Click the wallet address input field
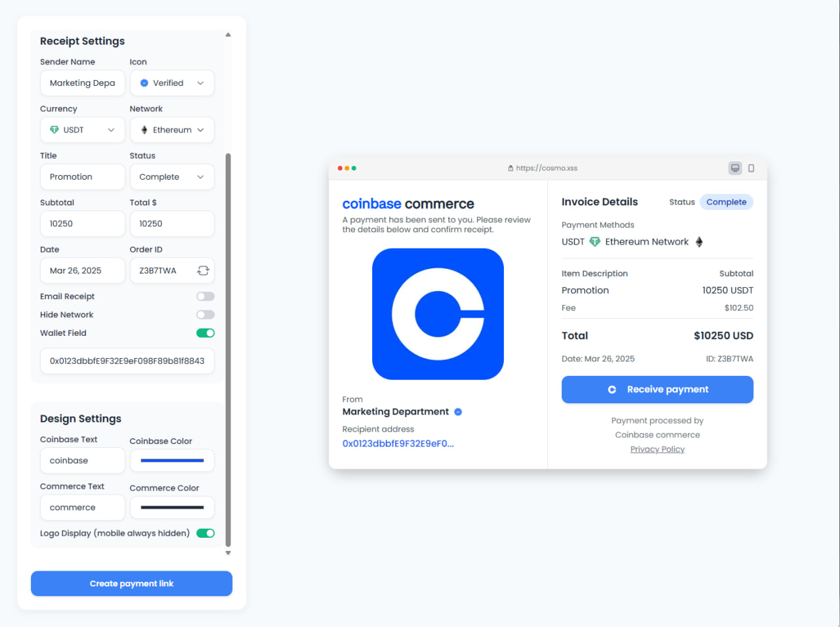 click(x=127, y=361)
